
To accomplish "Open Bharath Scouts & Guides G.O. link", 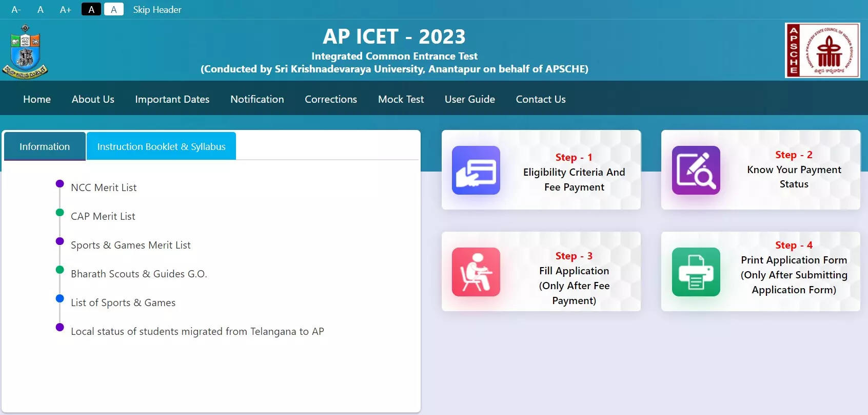I will click(x=139, y=274).
